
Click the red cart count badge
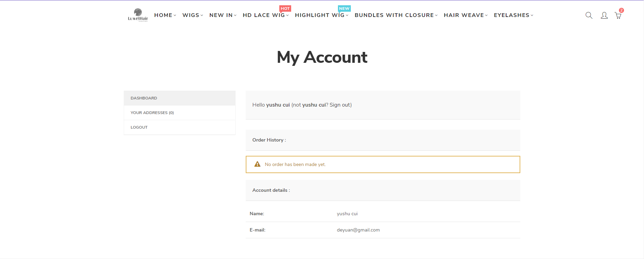(x=621, y=10)
